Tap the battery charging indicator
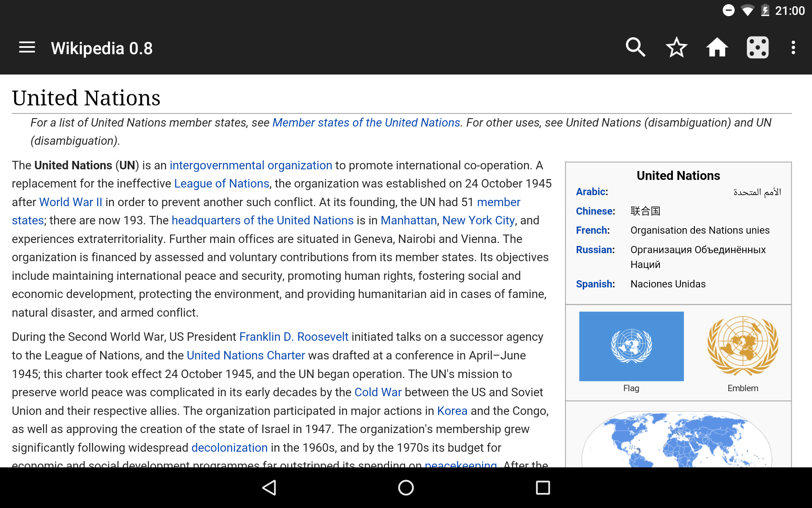 point(765,11)
